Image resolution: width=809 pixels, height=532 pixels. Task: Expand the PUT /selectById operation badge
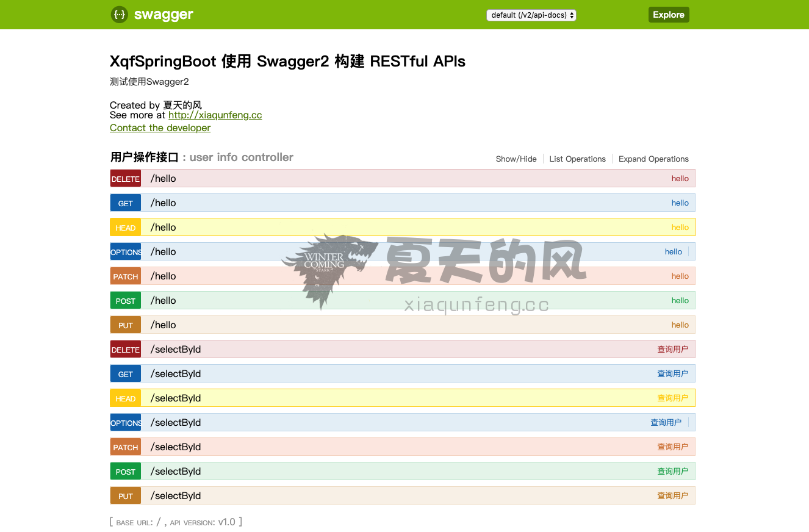pos(126,496)
